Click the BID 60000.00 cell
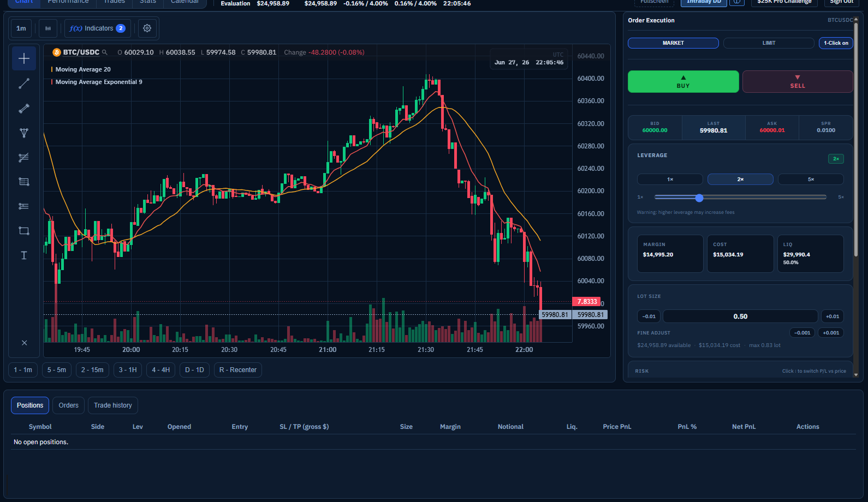Image resolution: width=868 pixels, height=502 pixels. pyautogui.click(x=655, y=128)
